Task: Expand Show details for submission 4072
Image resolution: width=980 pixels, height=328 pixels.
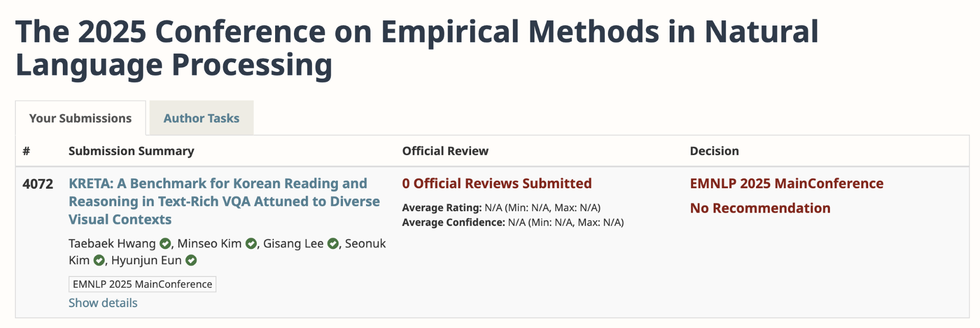Action: [103, 303]
